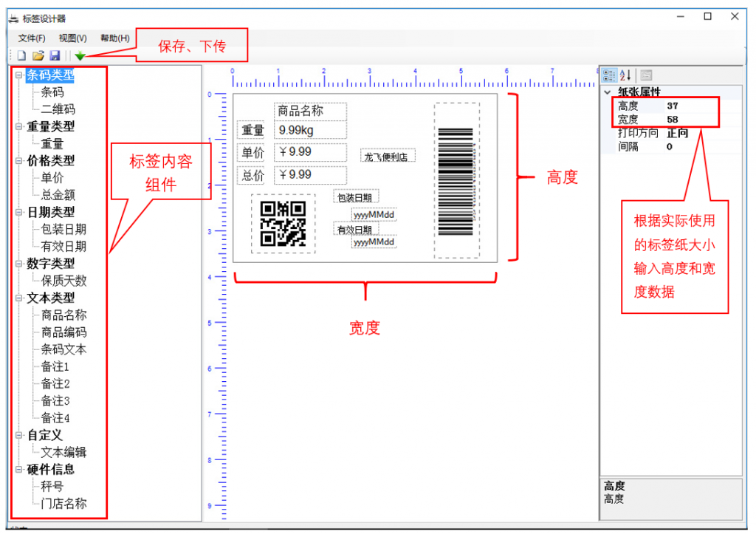
Task: Click the property pages icon in the panel
Action: point(645,75)
